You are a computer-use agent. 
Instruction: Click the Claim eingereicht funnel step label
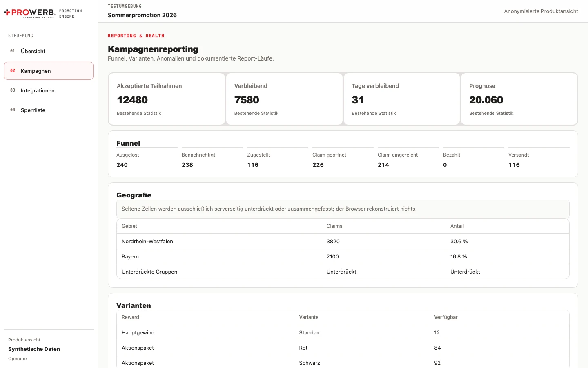398,155
